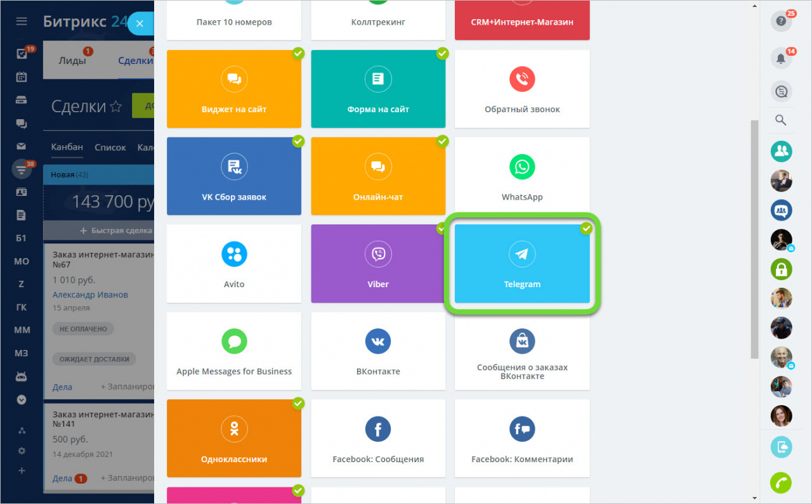Open tasks icon with 19 badge

[x=22, y=54]
